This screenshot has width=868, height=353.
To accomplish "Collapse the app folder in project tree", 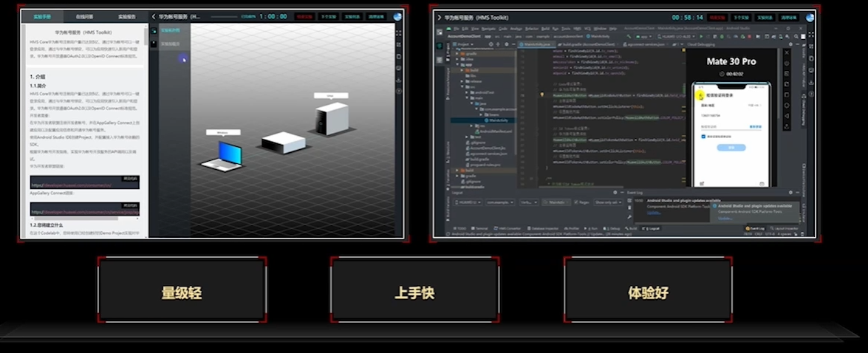I will coord(458,65).
